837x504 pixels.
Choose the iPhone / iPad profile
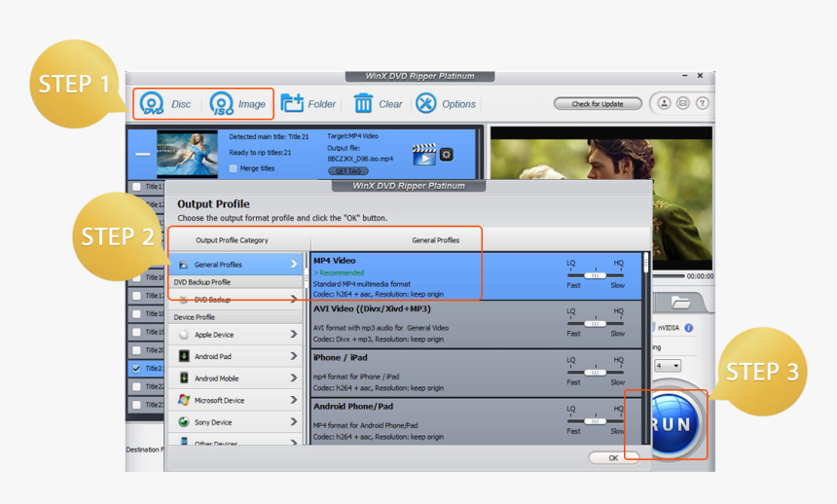pyautogui.click(x=476, y=374)
